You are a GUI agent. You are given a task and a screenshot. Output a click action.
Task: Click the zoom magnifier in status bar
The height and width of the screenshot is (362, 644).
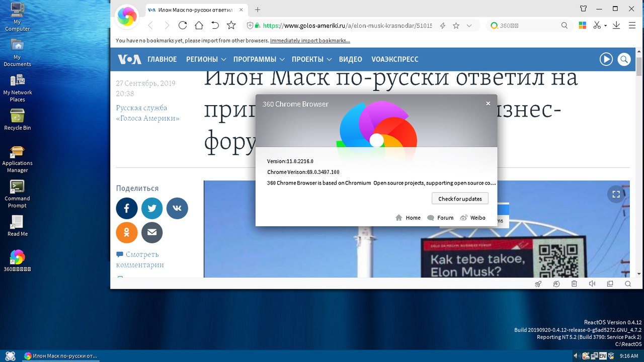click(628, 284)
